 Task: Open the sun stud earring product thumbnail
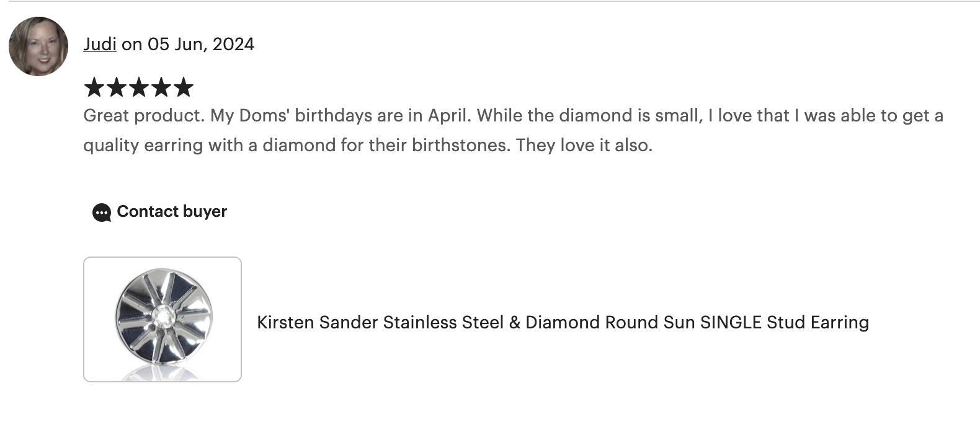[x=163, y=319]
